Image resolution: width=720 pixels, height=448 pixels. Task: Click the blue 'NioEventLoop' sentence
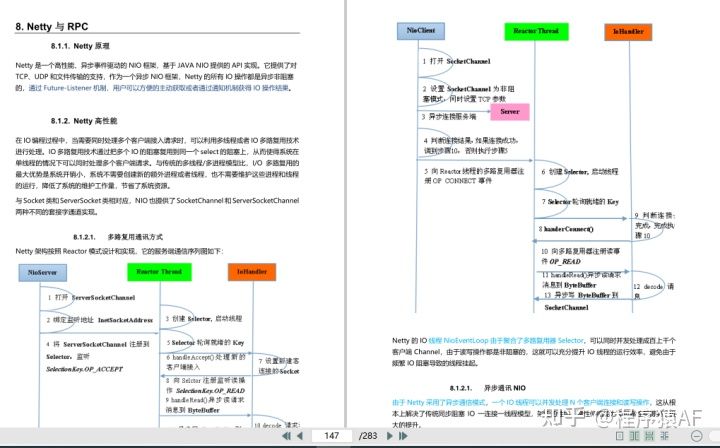pyautogui.click(x=506, y=341)
